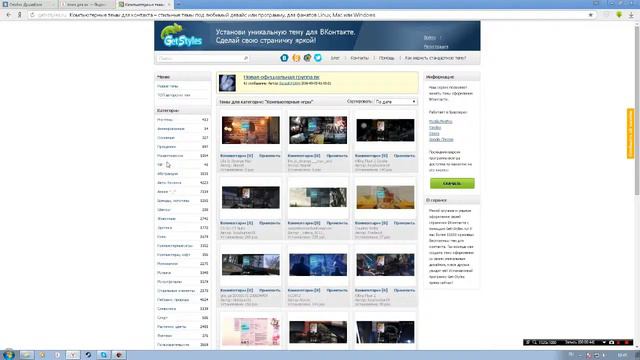Open the Mozilla Firefox link in the Информация panel
The height and width of the screenshot is (360, 640).
pyautogui.click(x=440, y=122)
